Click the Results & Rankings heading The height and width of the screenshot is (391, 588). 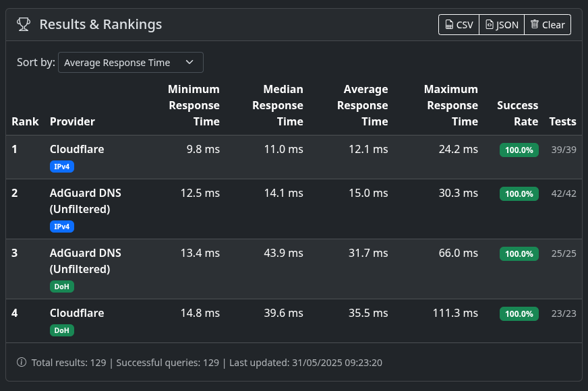[x=100, y=25]
